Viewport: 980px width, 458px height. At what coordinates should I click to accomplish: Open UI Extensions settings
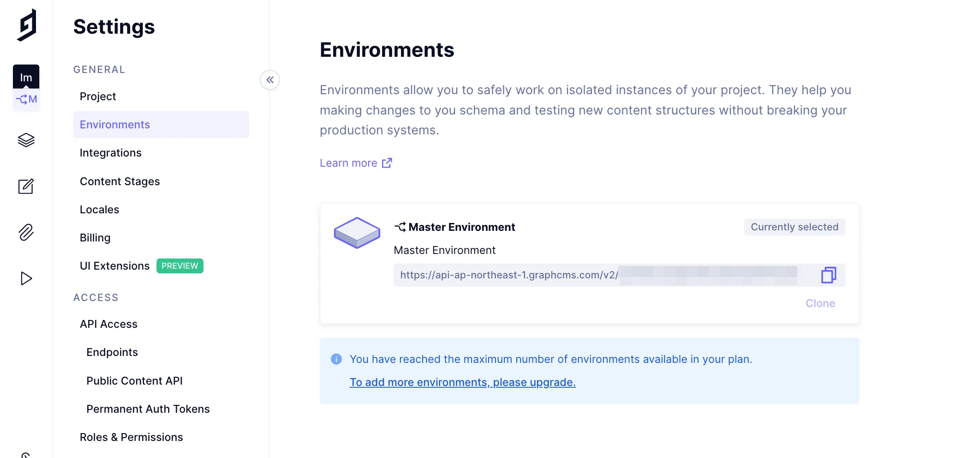(x=114, y=266)
